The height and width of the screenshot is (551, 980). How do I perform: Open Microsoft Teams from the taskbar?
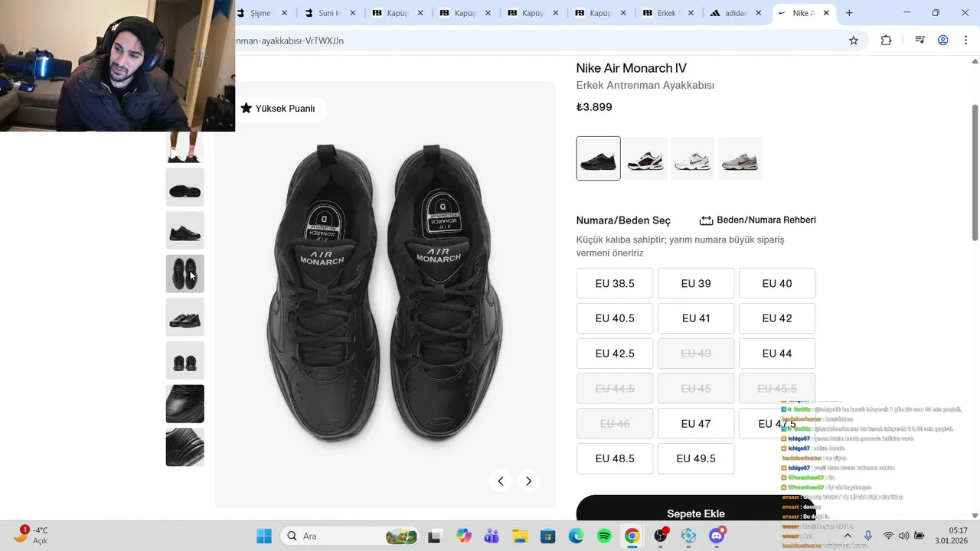[492, 536]
